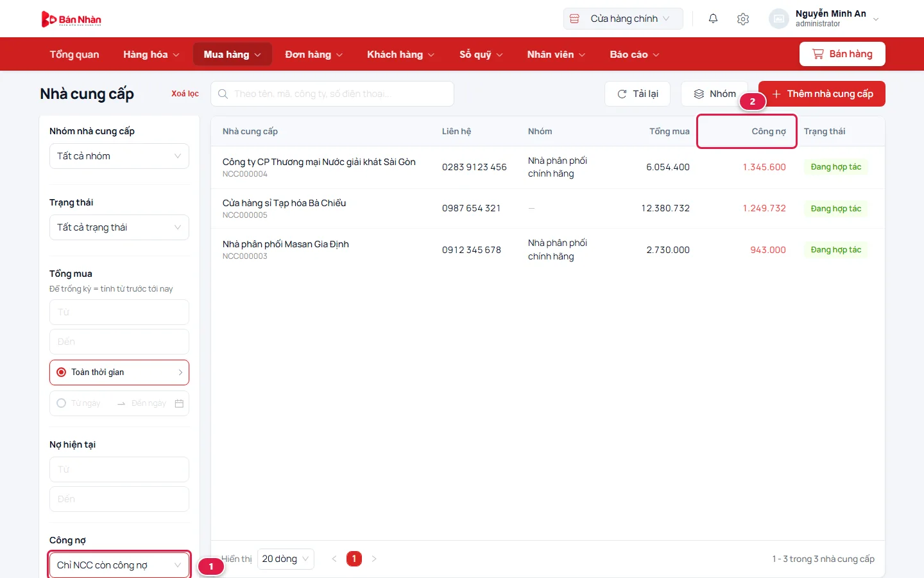Click the Nợ hiện tại 'Từ' input
Image resolution: width=924 pixels, height=578 pixels.
pos(119,469)
